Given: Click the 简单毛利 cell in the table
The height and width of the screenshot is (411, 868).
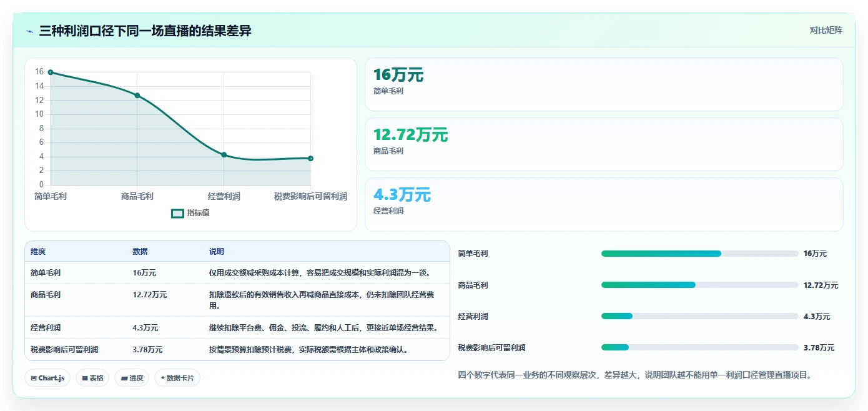Looking at the screenshot, I should click(46, 273).
